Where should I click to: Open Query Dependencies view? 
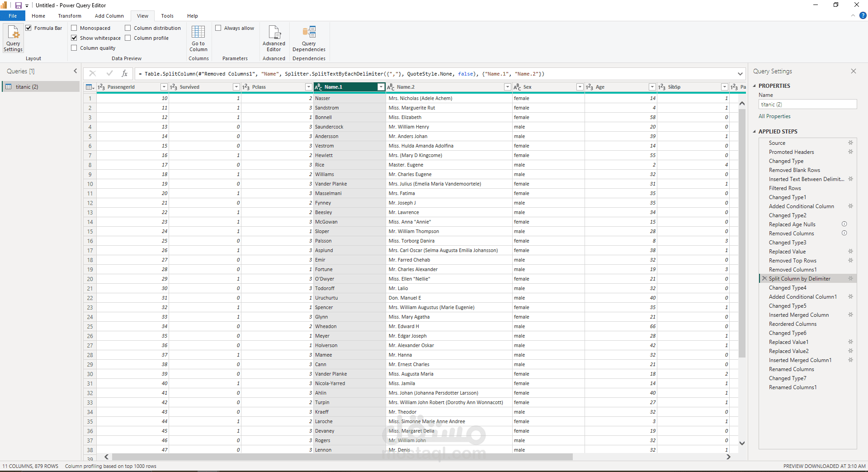309,38
